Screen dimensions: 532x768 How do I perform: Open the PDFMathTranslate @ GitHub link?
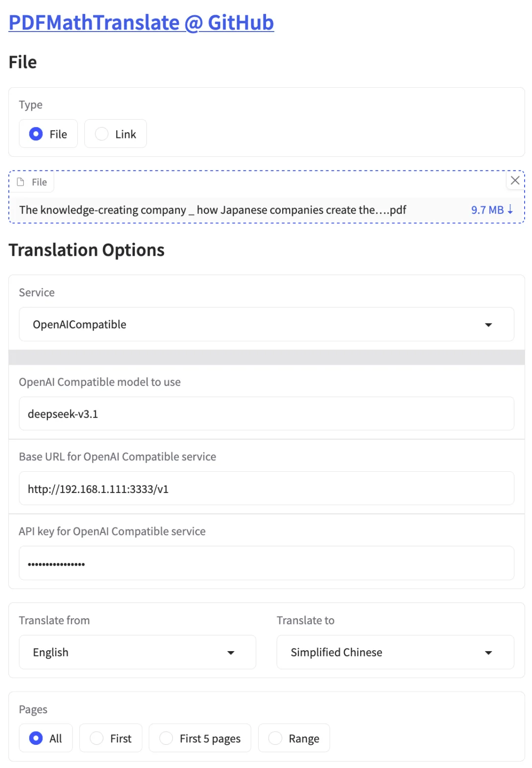tap(141, 23)
